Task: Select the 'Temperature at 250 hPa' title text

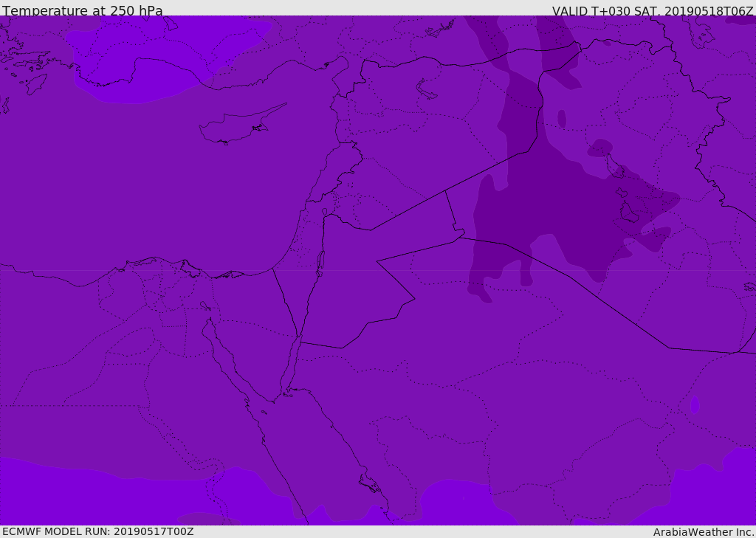Action: [x=83, y=10]
